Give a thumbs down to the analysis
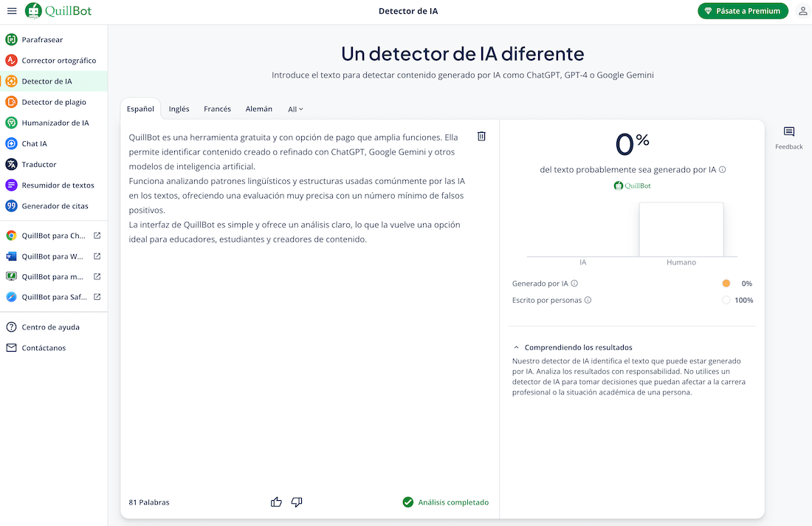 [296, 502]
